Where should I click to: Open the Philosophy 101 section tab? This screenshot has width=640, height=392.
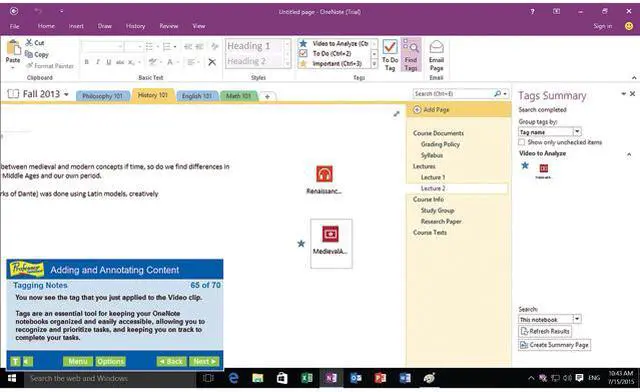[x=102, y=96]
